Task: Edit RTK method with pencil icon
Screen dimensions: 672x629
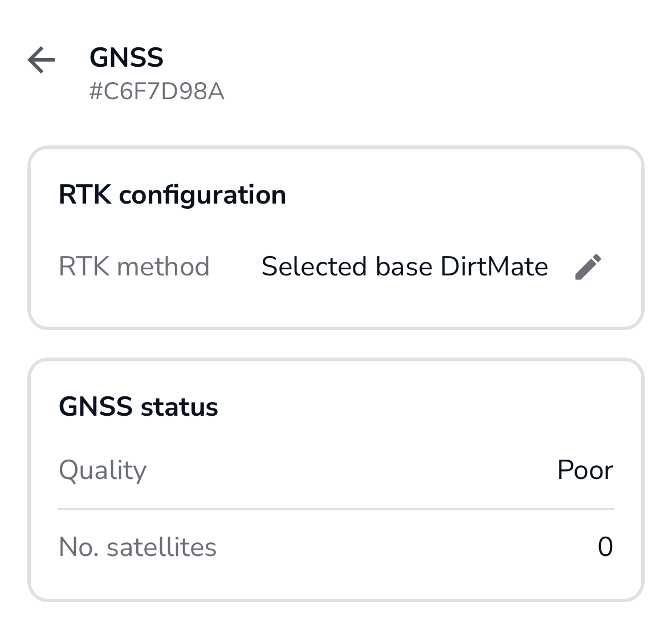Action: tap(588, 267)
